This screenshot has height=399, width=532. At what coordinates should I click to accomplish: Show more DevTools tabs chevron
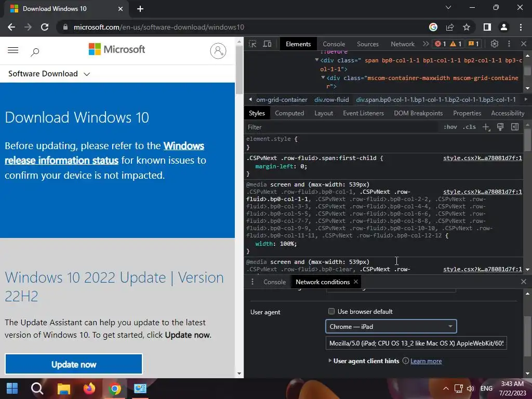(x=425, y=44)
